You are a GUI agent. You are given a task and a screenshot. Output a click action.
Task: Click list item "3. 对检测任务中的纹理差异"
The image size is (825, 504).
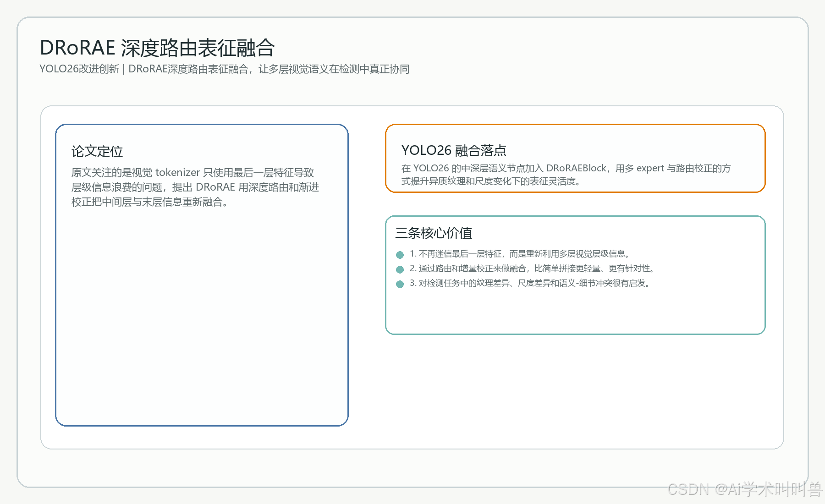(x=530, y=283)
